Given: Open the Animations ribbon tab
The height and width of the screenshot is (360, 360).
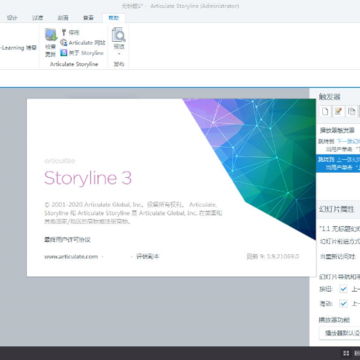Looking at the screenshot, I should (63, 18).
